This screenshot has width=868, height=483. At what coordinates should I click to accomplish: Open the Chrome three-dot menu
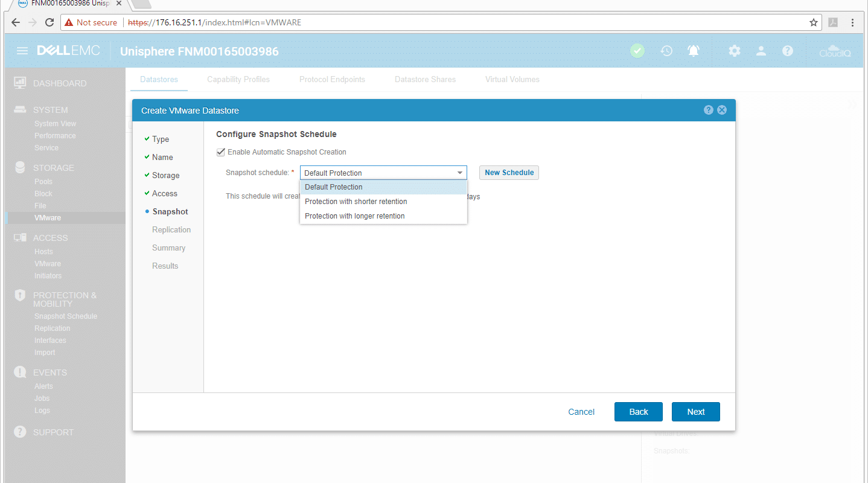pos(852,22)
